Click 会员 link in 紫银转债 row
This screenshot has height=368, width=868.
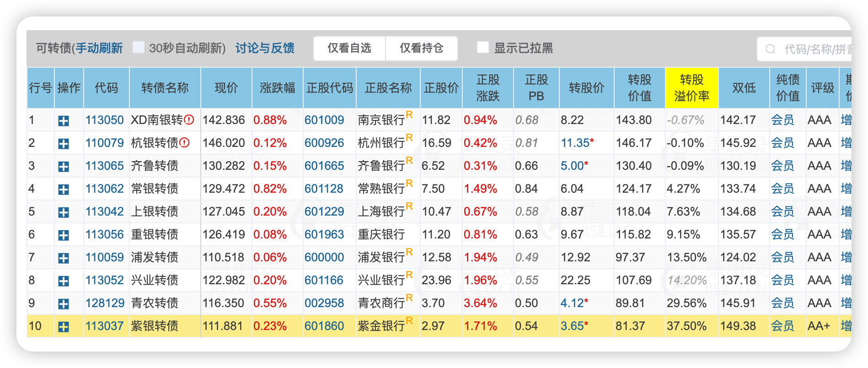(782, 326)
